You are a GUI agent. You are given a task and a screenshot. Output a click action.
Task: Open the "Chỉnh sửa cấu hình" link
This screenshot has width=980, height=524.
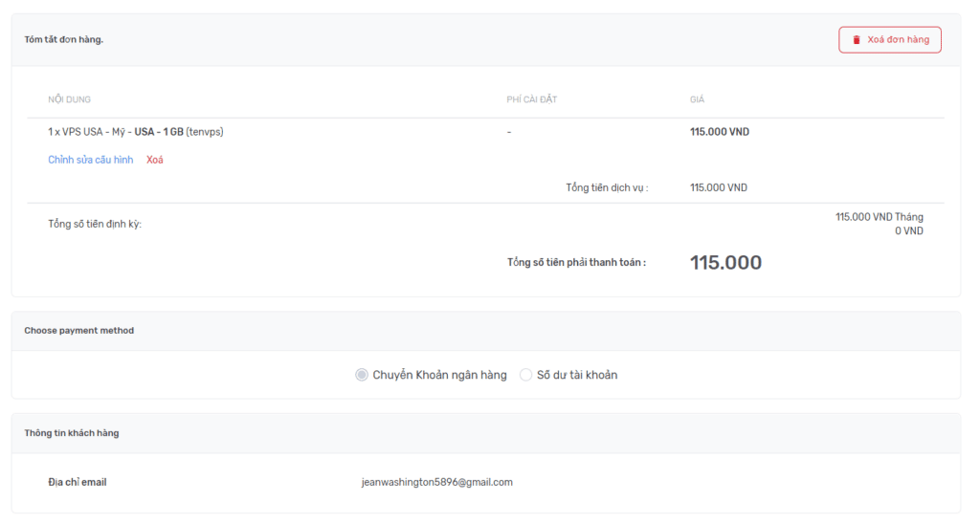tap(91, 160)
